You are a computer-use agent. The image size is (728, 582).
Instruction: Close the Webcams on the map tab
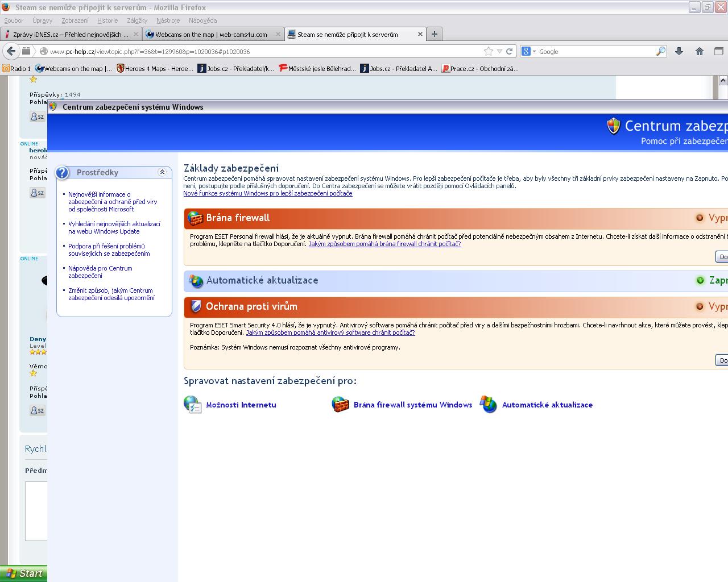pyautogui.click(x=278, y=34)
